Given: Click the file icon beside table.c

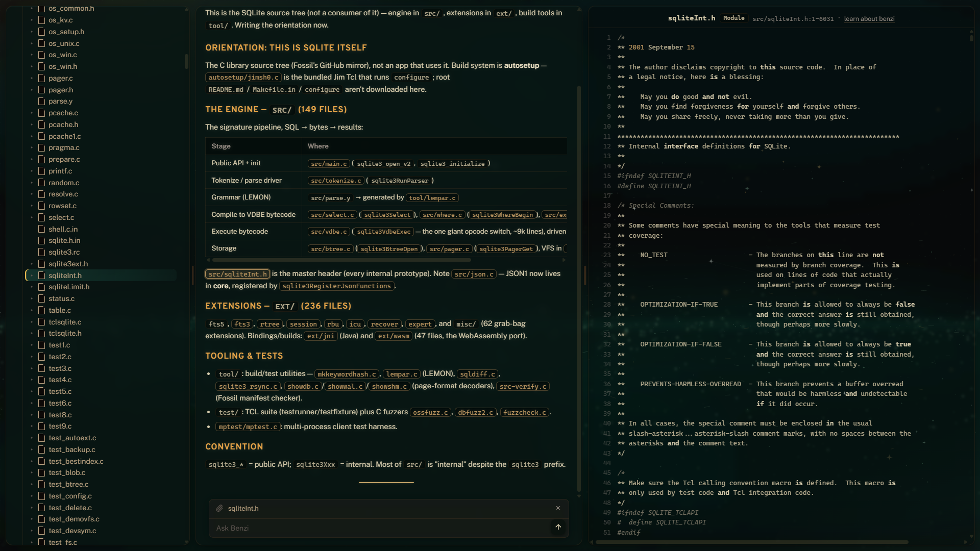Looking at the screenshot, I should (x=42, y=310).
